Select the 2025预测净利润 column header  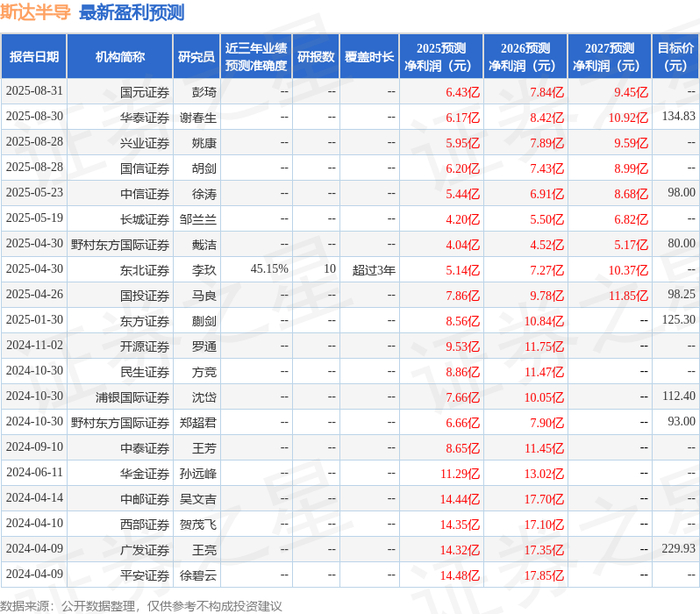pos(441,57)
